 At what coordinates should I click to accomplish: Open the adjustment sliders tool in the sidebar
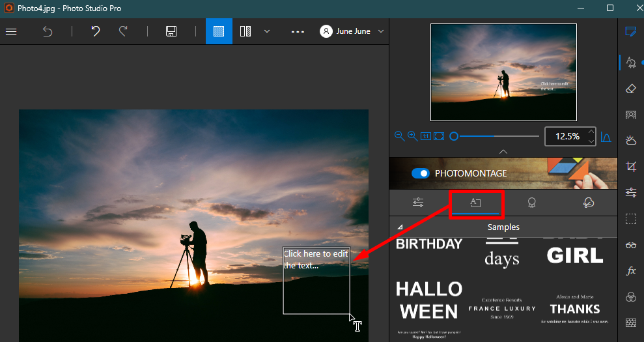(631, 192)
